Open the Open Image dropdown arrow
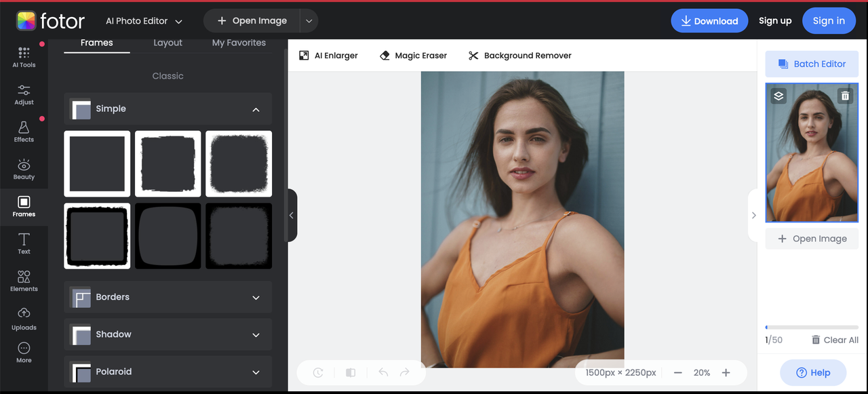Viewport: 868px width, 394px height. [309, 21]
